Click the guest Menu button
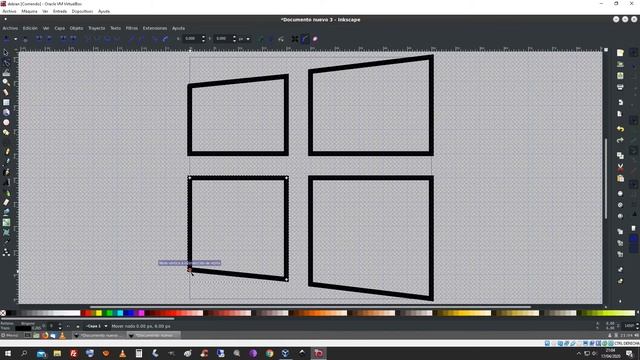Viewport: 640px width, 360px height. click(x=9, y=336)
